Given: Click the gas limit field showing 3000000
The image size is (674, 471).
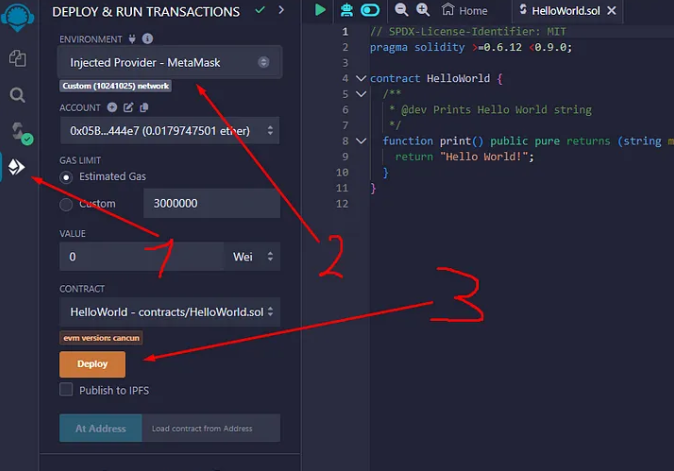Looking at the screenshot, I should pyautogui.click(x=211, y=203).
